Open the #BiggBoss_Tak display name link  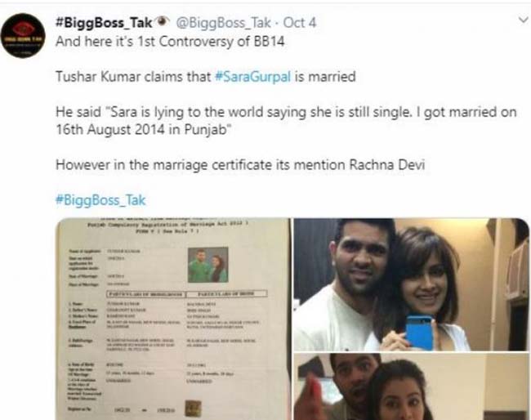point(104,23)
